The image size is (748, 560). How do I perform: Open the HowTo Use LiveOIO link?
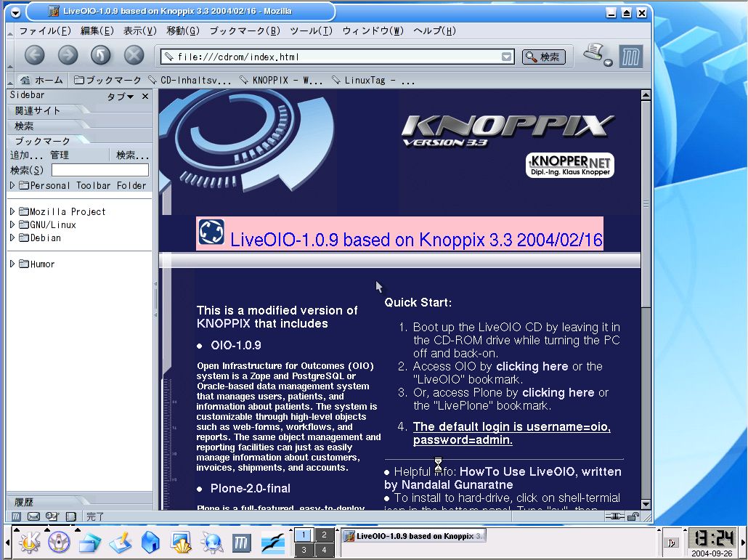coord(503,478)
